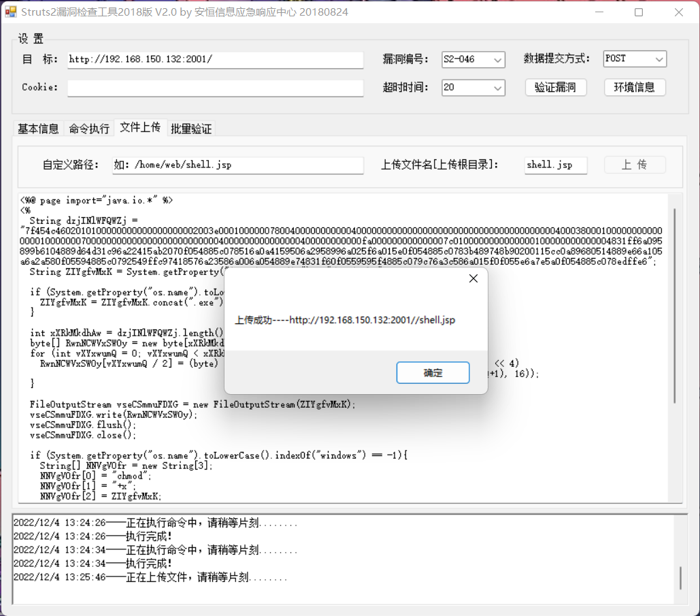Switch to the 基本信息 tab
700x616 pixels.
[38, 129]
